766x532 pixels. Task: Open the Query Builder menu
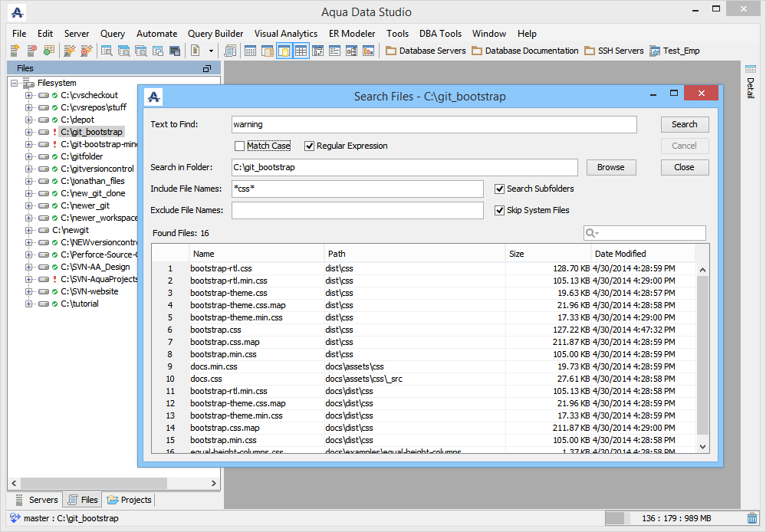[x=215, y=34]
